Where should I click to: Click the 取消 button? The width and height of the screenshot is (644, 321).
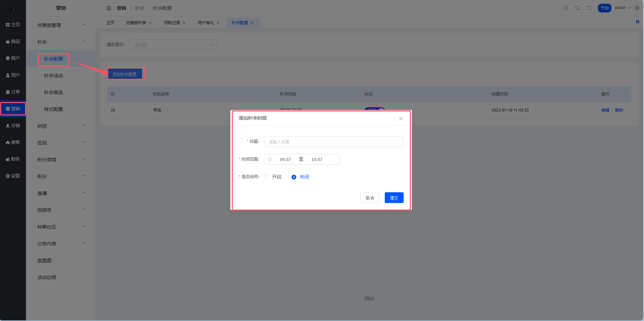tap(370, 198)
